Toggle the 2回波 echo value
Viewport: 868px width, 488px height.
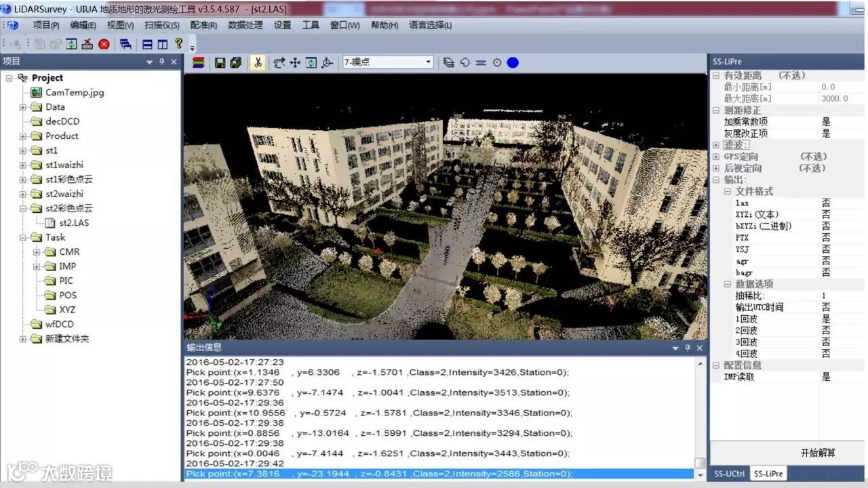[842, 330]
